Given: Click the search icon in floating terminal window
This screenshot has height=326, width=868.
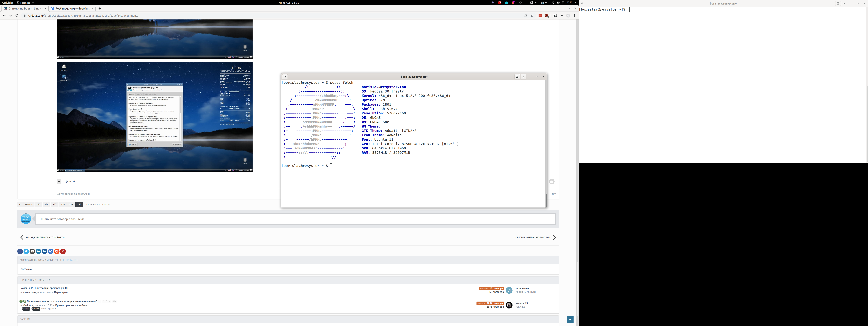Looking at the screenshot, I should click(285, 77).
